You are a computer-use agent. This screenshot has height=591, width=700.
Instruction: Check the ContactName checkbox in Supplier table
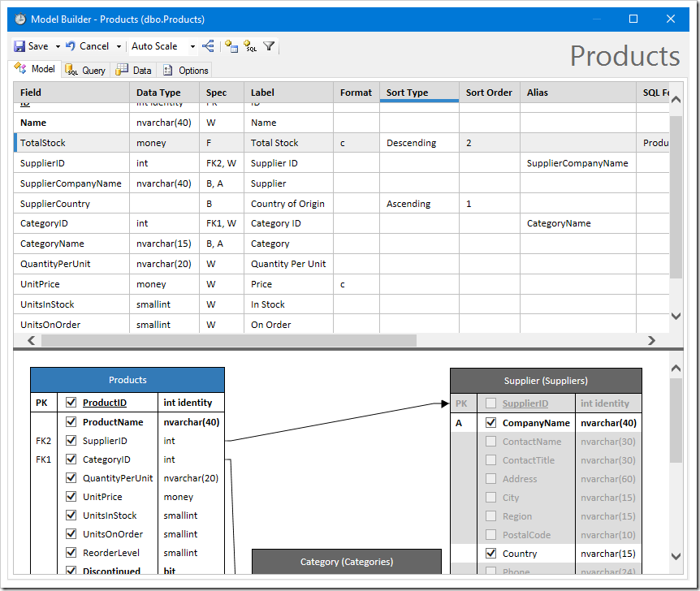pos(490,441)
